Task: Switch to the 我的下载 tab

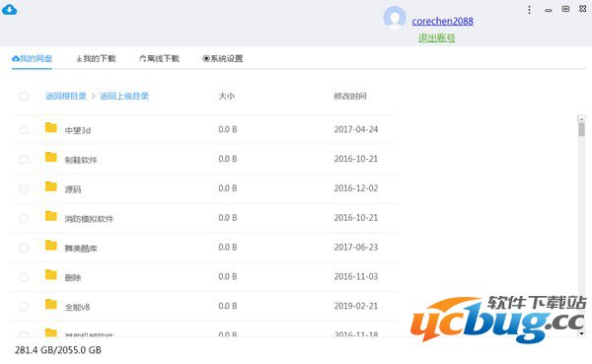Action: (x=96, y=58)
